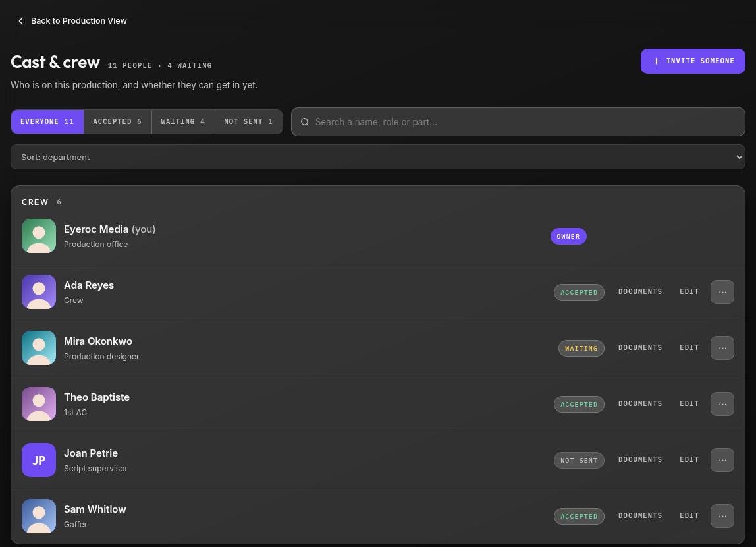Click the Production office role text
Image resolution: width=756 pixels, height=547 pixels.
[x=95, y=244]
